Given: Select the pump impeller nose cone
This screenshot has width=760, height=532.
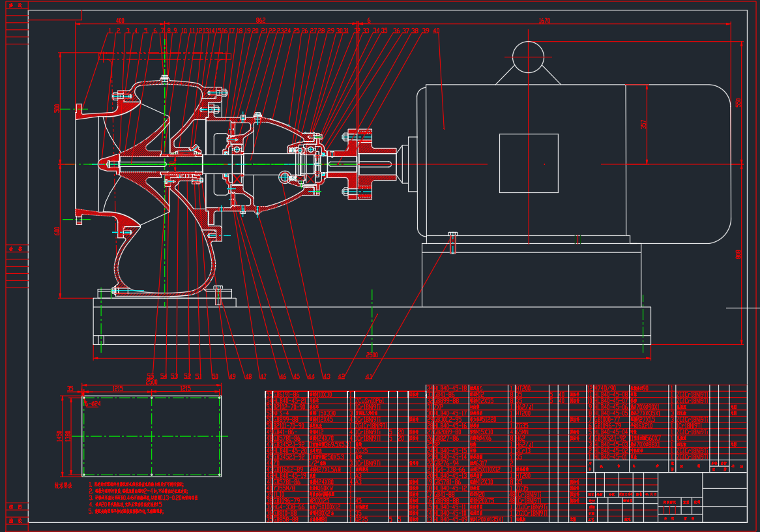Looking at the screenshot, I should (104, 163).
